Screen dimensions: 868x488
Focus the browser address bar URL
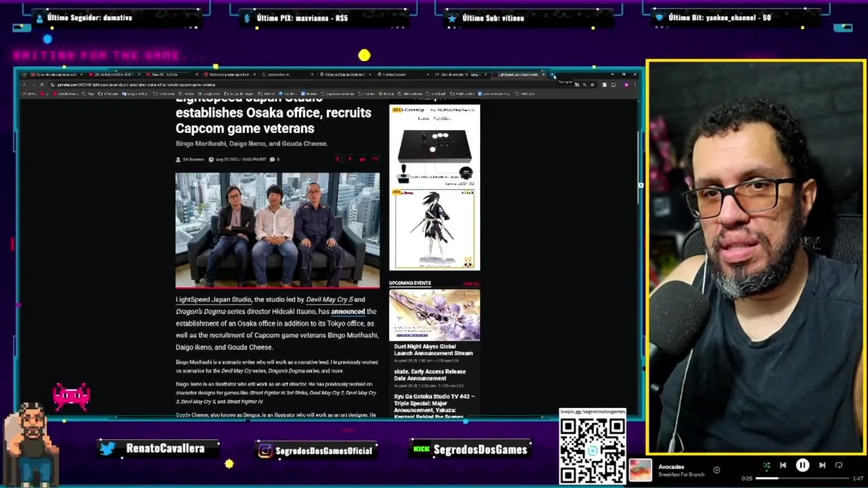pos(136,85)
